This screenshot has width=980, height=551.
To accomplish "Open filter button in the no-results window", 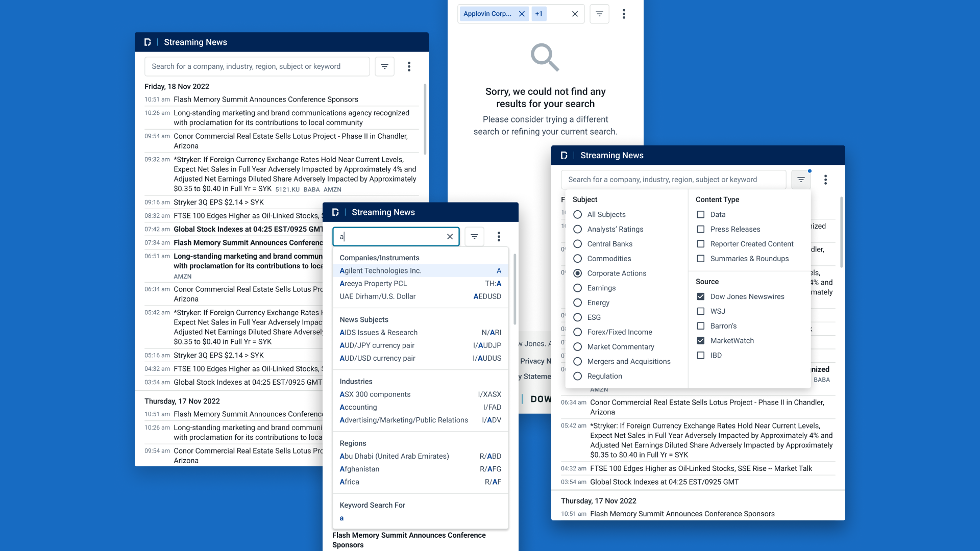I will 599,14.
